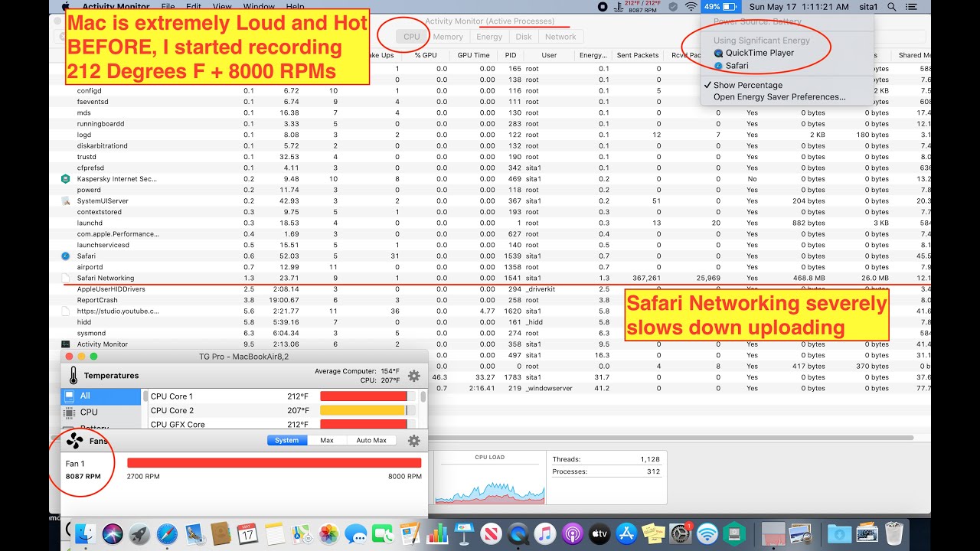Open the Fans gear settings in TG Pro

point(414,441)
